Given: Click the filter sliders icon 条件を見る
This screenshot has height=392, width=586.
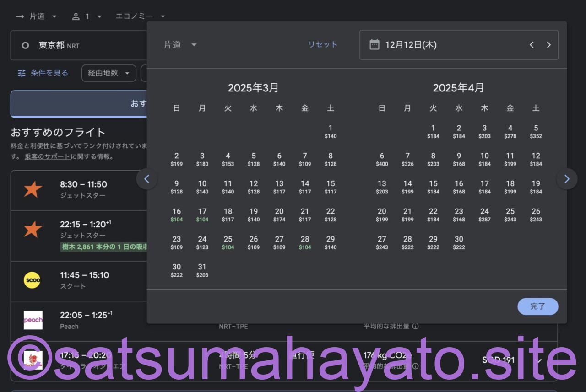Looking at the screenshot, I should tap(22, 73).
